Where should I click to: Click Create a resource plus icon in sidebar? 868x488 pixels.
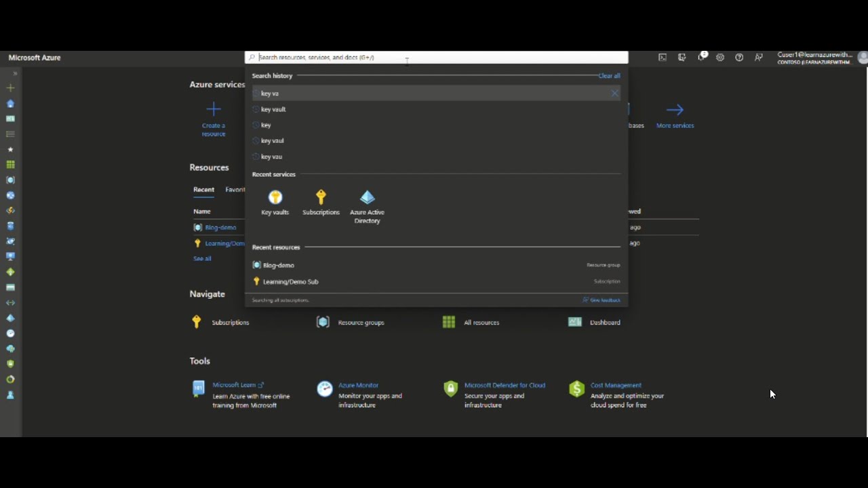tap(10, 88)
